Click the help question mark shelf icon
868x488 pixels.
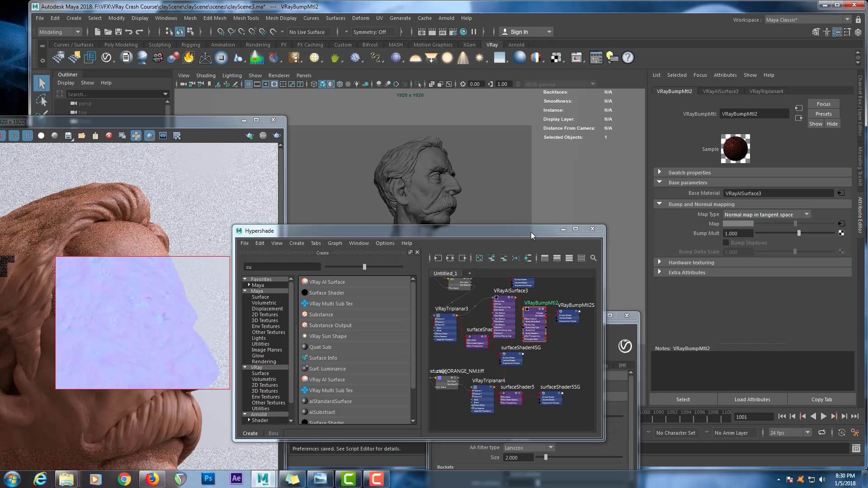(628, 58)
